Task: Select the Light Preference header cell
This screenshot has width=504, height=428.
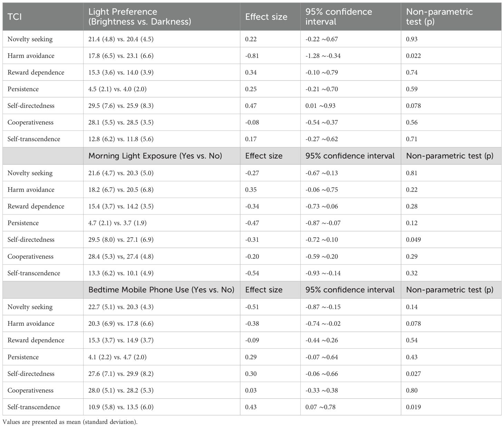Action: [x=162, y=17]
